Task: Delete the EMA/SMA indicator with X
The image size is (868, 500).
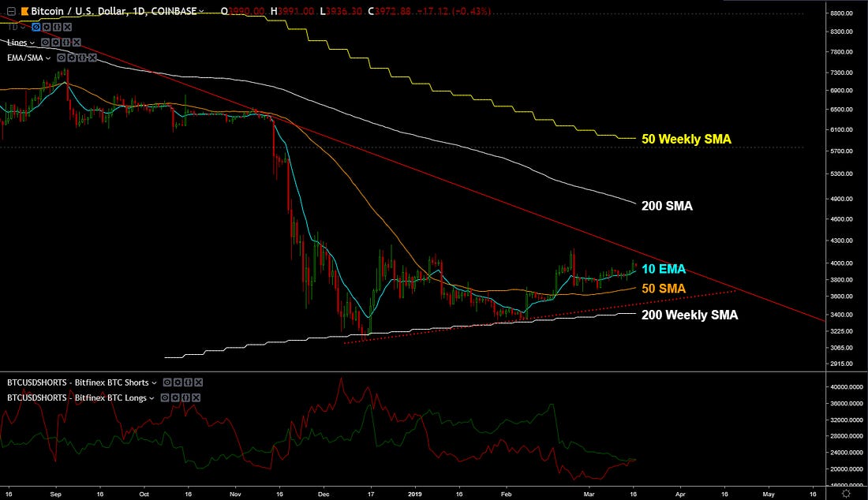Action: [91, 58]
